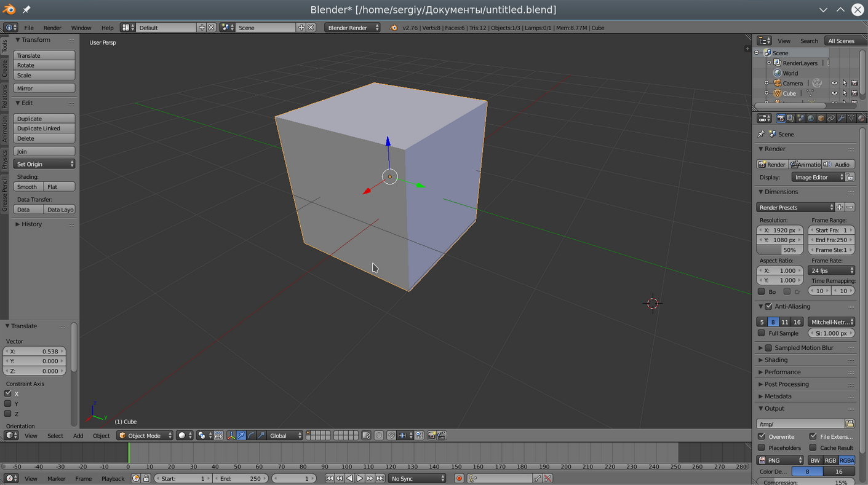Open the Object Mode dropdown
Screen dimensions: 868x485
[x=145, y=436]
